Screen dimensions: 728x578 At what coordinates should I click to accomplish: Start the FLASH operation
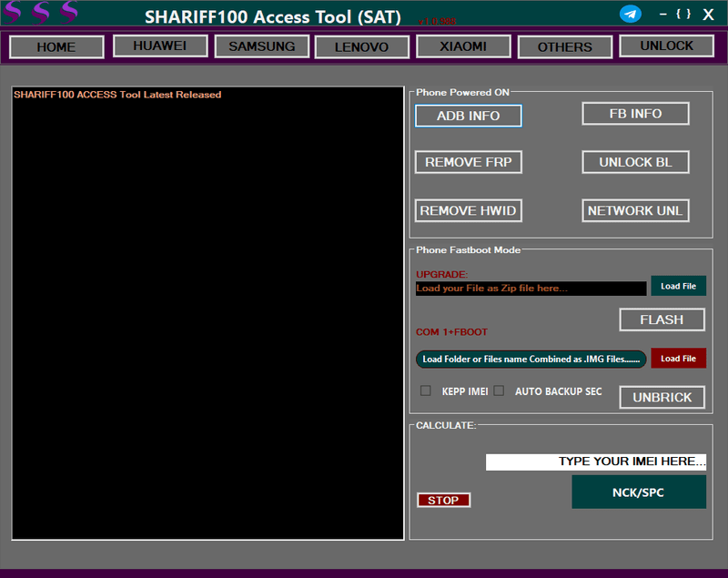click(662, 319)
